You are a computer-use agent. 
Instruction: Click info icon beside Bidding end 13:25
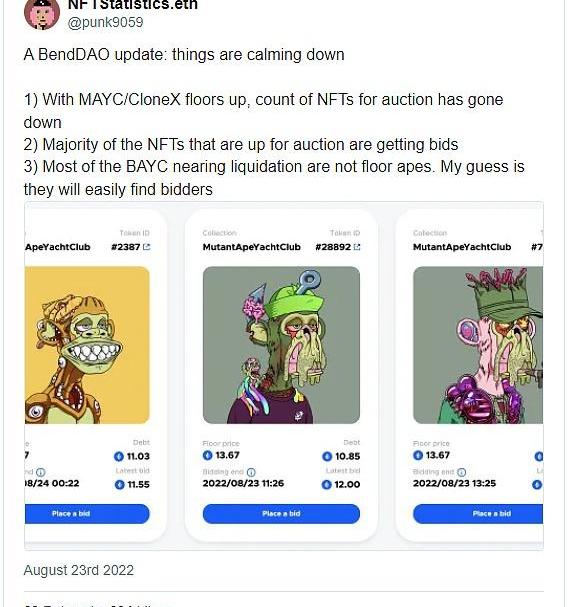(x=462, y=472)
